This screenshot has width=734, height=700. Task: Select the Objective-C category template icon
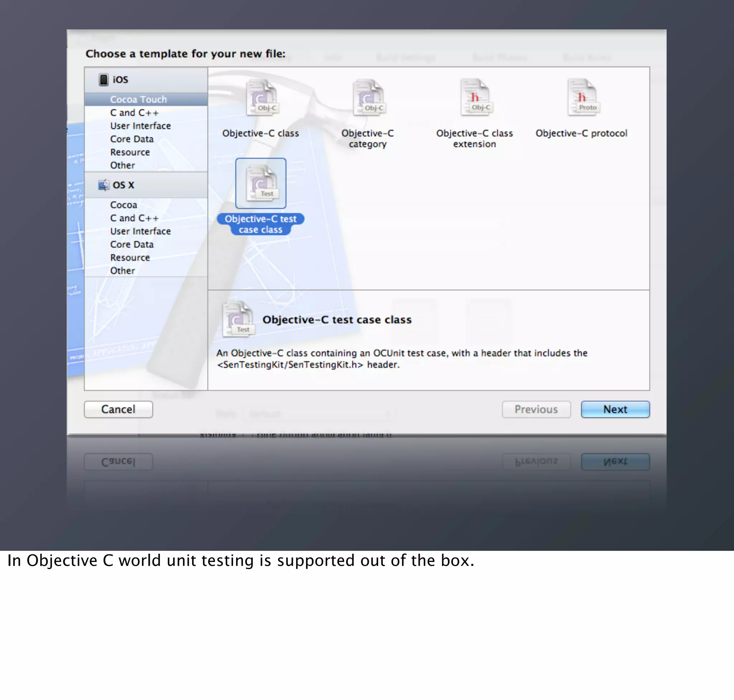coord(368,98)
